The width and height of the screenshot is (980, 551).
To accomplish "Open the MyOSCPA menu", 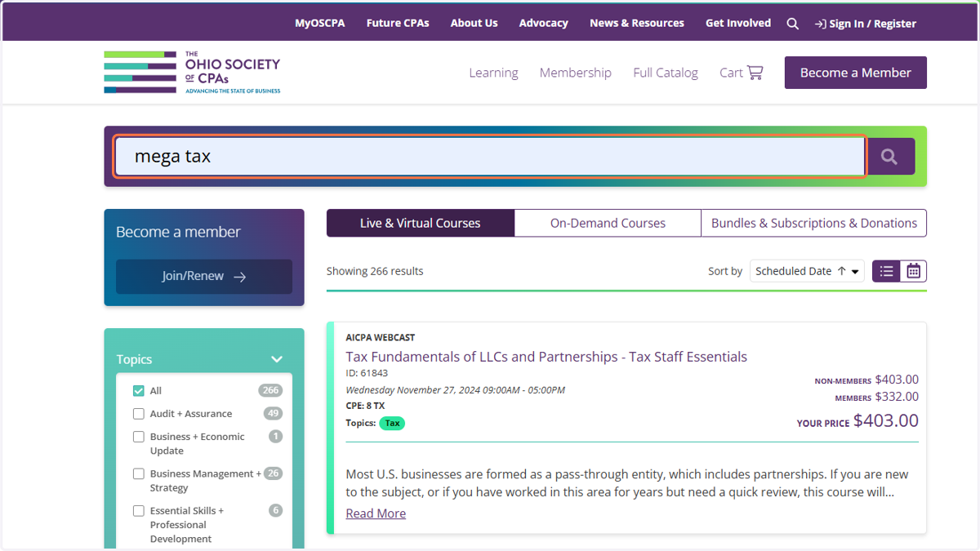I will (320, 23).
